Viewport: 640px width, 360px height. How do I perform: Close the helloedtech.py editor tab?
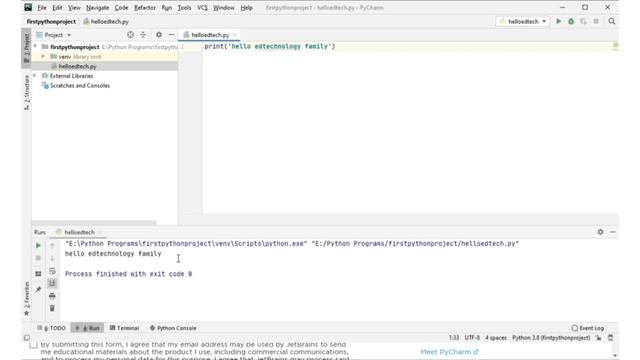coord(235,35)
